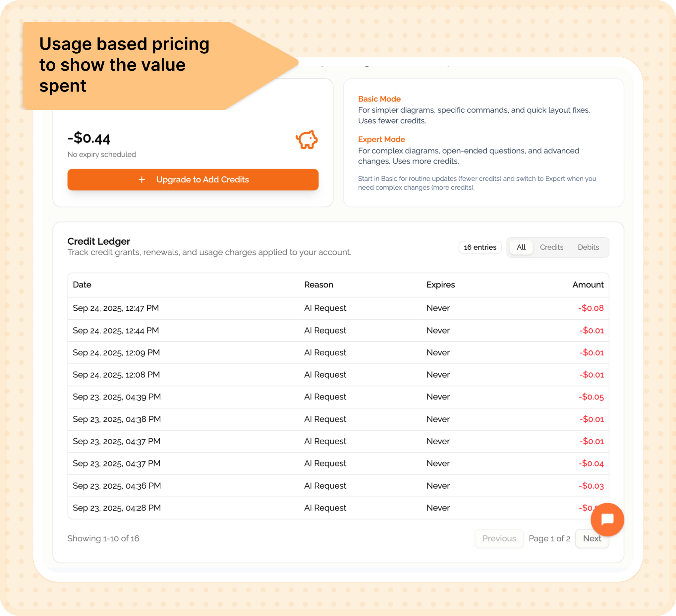This screenshot has width=676, height=616.
Task: Switch to the Debits filter
Action: pos(589,247)
